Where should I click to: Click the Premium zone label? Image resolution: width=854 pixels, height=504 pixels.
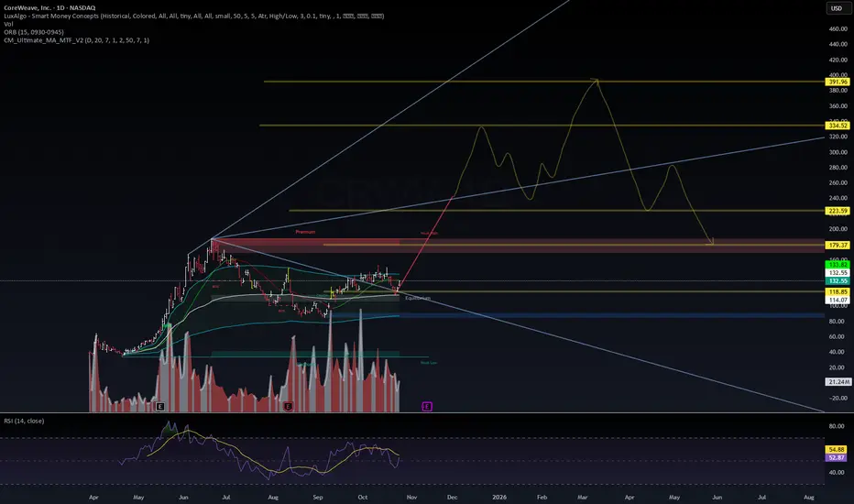(305, 232)
